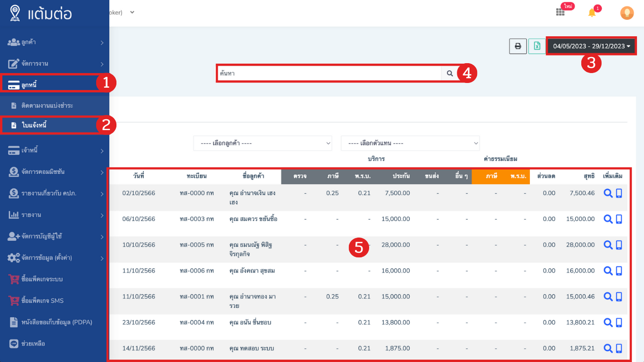Open mobile icon for ทส-0004 กท row
The image size is (644, 362).
pos(619,323)
